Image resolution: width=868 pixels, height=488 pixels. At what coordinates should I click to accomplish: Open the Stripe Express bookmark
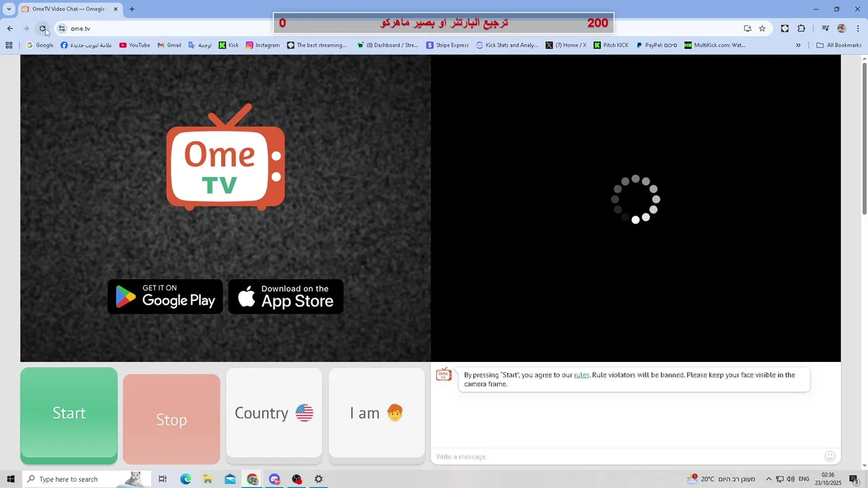[x=448, y=45]
